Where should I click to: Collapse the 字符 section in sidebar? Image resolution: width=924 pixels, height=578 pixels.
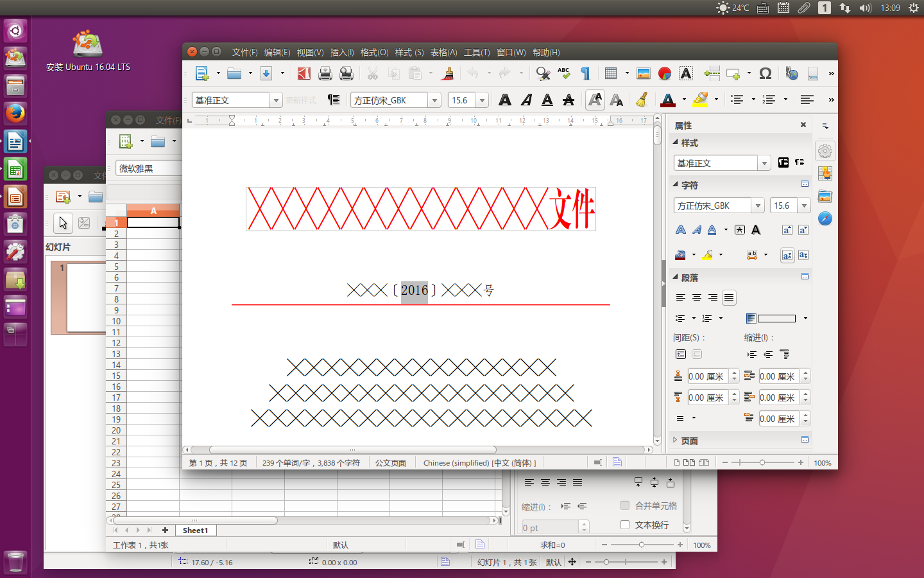[675, 184]
